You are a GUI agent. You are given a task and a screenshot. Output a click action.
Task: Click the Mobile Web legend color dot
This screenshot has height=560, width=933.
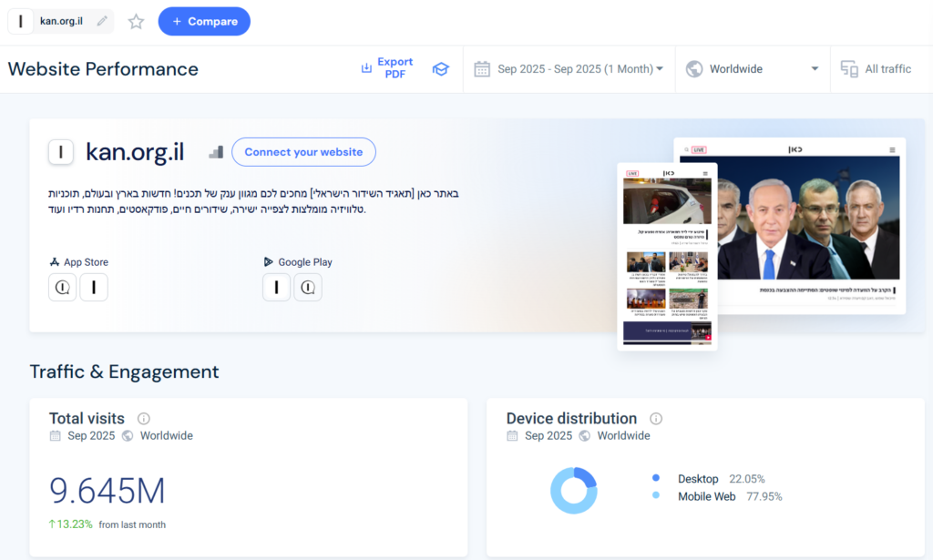point(656,495)
